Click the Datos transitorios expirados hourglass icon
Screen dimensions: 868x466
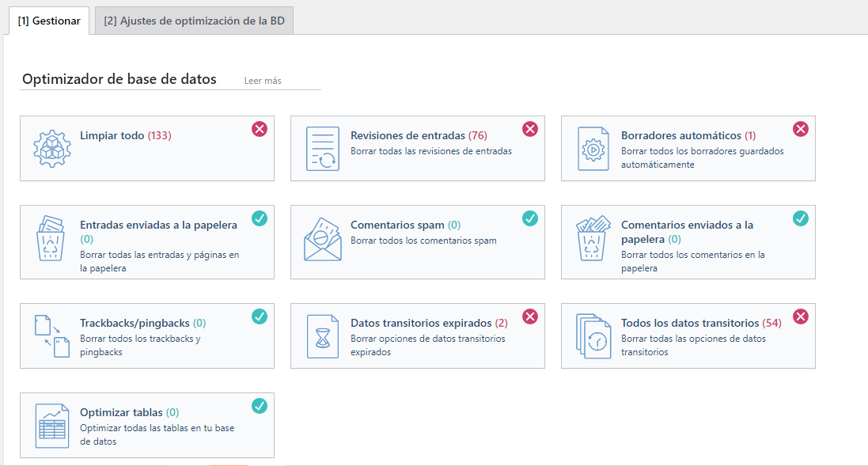(x=322, y=335)
